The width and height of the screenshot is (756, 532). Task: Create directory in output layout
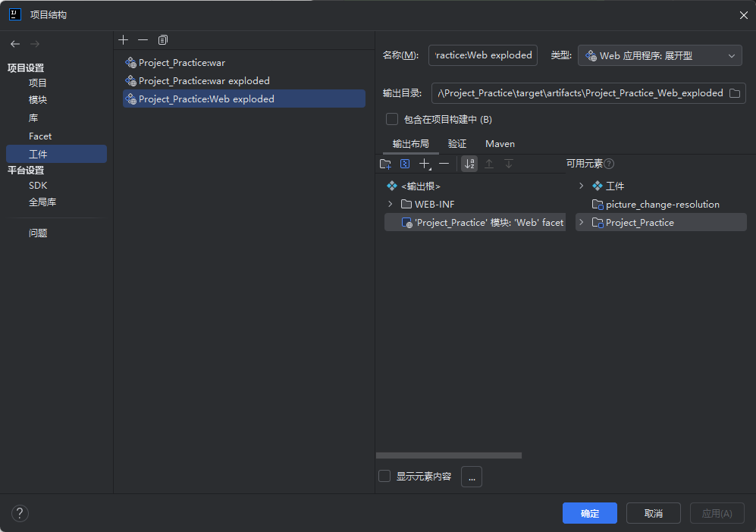[385, 164]
